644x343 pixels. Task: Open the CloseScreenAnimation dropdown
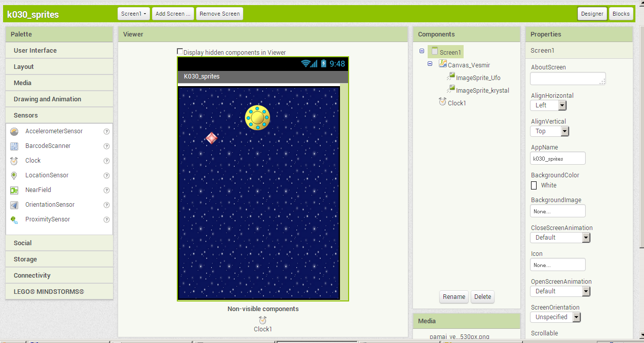click(x=560, y=238)
